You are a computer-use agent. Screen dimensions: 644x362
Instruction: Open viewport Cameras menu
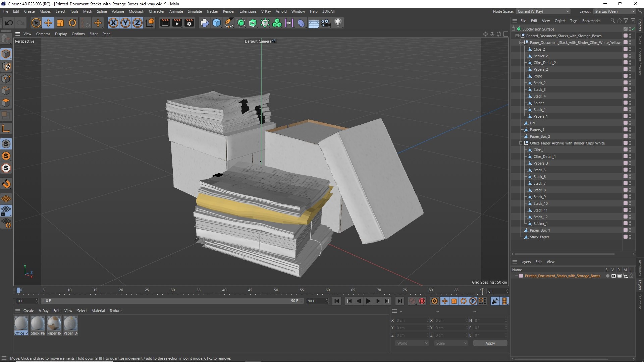tap(43, 34)
